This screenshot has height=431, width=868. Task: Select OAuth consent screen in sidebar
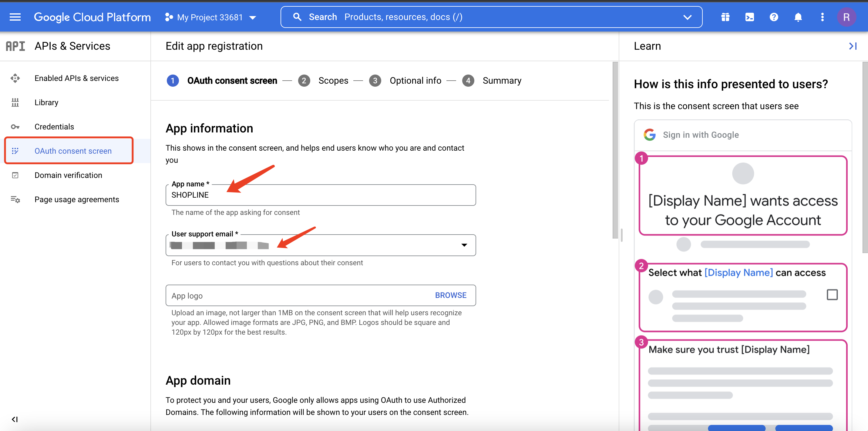pos(73,151)
